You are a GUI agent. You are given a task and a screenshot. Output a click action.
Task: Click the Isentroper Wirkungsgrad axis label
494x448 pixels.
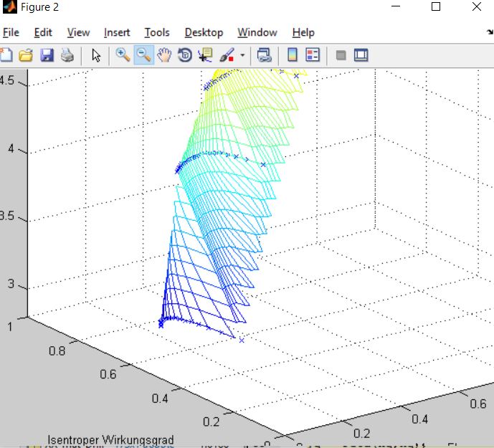[x=110, y=439]
